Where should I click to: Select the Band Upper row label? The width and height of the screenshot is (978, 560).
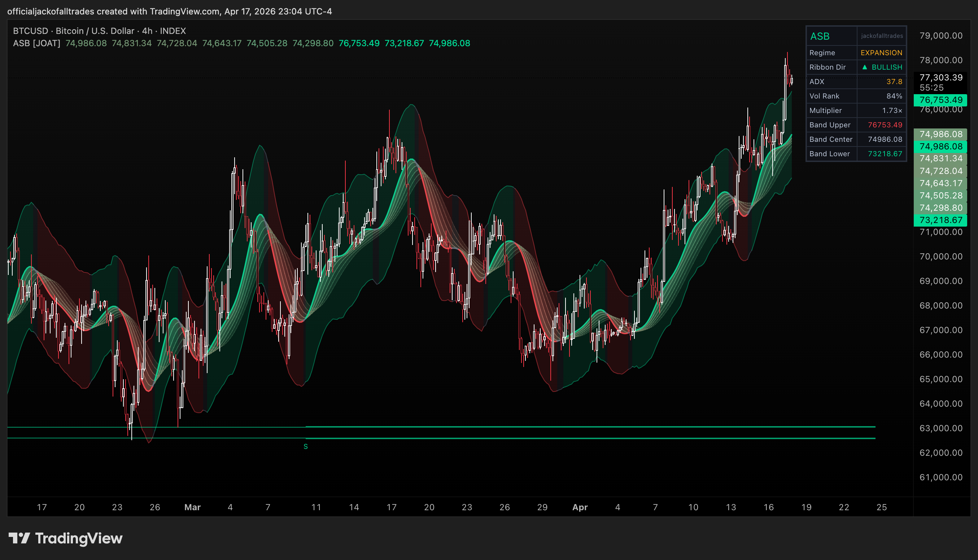(x=830, y=124)
